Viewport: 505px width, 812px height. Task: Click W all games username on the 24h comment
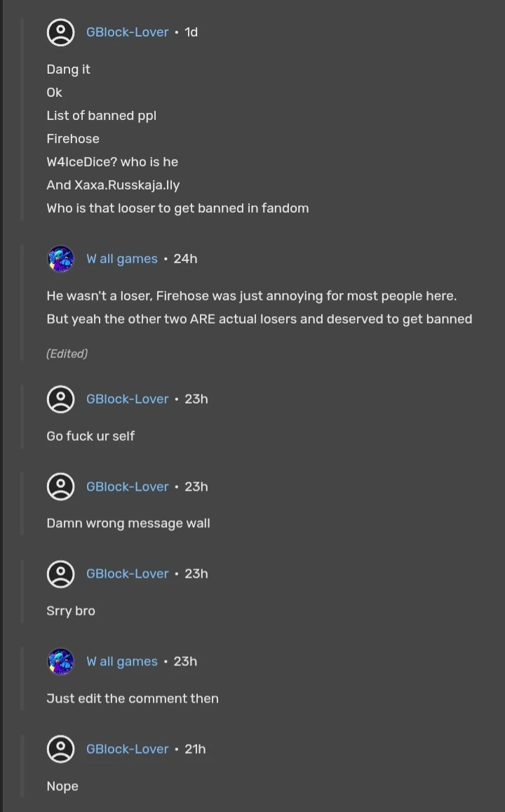(x=121, y=259)
